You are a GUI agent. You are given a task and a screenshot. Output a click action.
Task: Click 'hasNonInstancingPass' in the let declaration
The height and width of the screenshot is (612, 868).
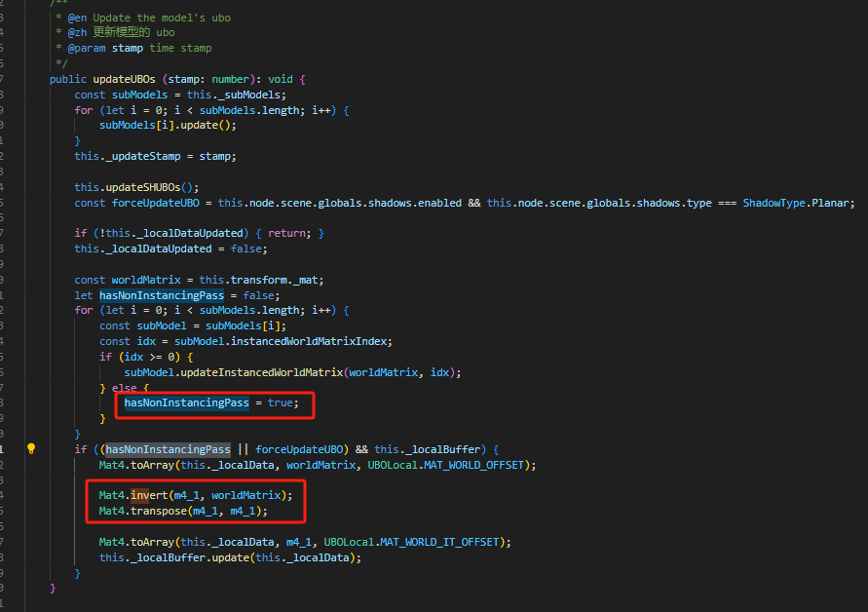[x=162, y=295]
